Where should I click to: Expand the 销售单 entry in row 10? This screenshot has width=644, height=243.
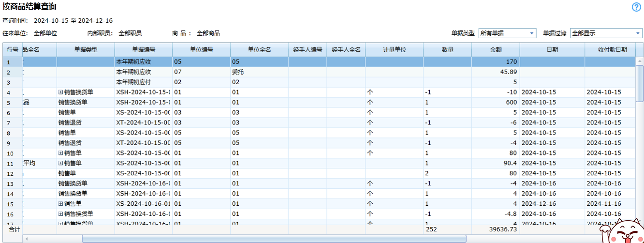pyautogui.click(x=61, y=153)
